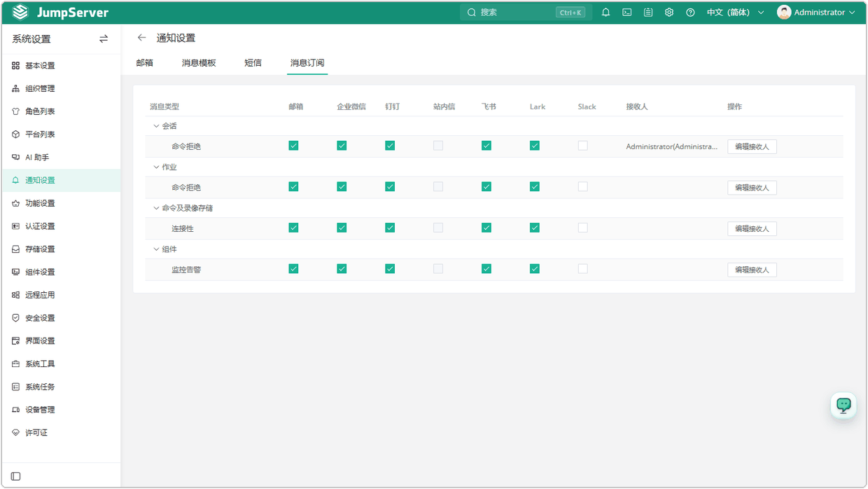The width and height of the screenshot is (868, 489).
Task: Check Slack for 会话 命令拒绝
Action: pos(583,146)
